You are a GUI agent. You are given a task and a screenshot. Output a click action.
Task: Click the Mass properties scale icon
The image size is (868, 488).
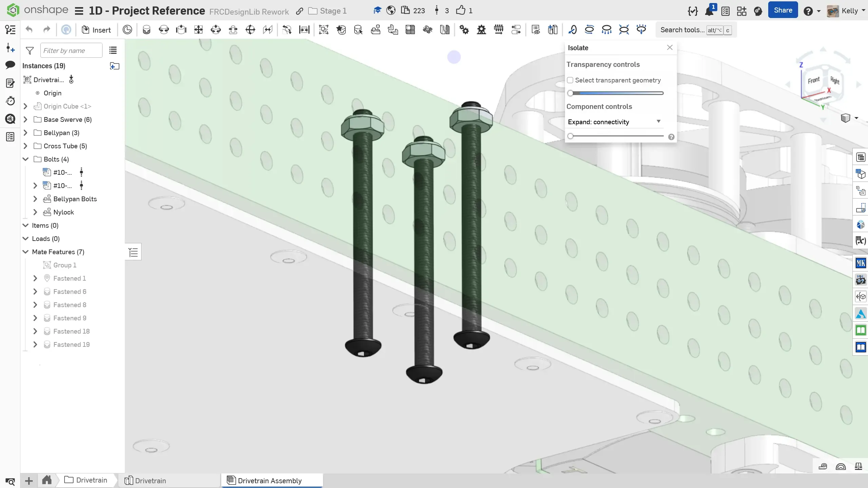point(858,467)
